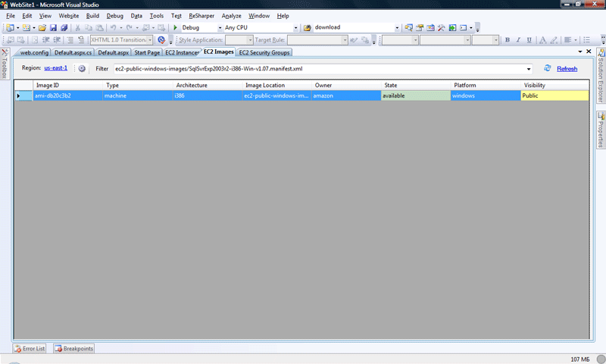
Task: Open Solution Explorer from toolbar icon
Action: (408, 28)
